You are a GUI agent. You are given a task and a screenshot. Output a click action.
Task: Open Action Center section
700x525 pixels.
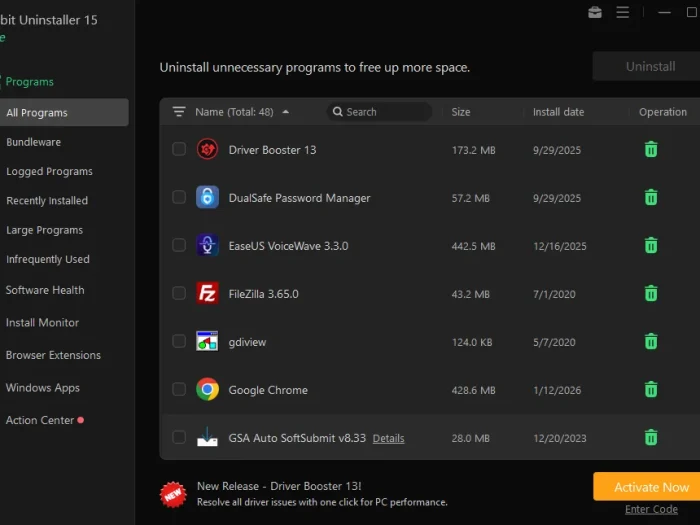tap(40, 420)
